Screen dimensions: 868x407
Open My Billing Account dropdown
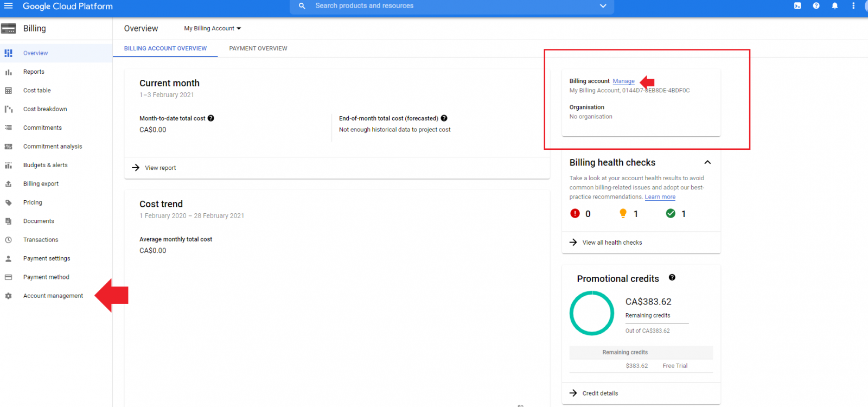click(212, 28)
